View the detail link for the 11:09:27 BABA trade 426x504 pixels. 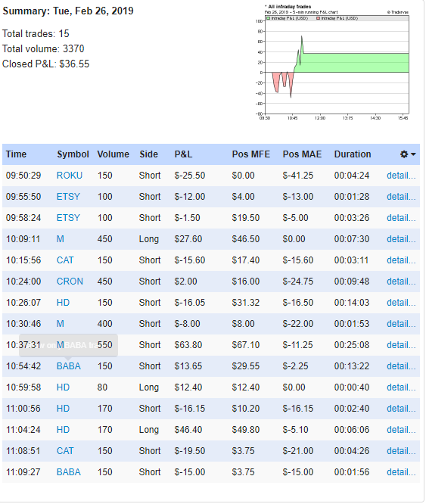(401, 472)
